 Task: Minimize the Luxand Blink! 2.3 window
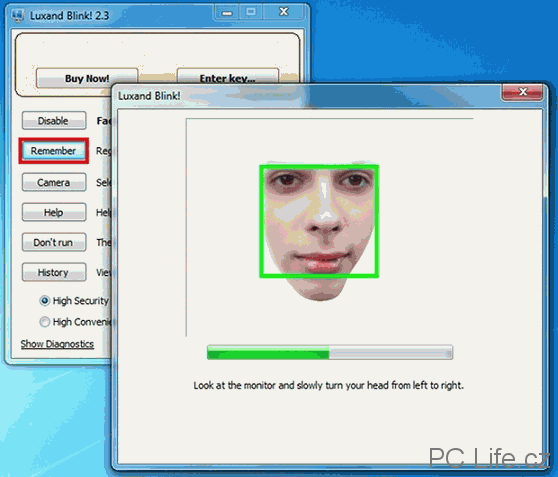pos(227,13)
